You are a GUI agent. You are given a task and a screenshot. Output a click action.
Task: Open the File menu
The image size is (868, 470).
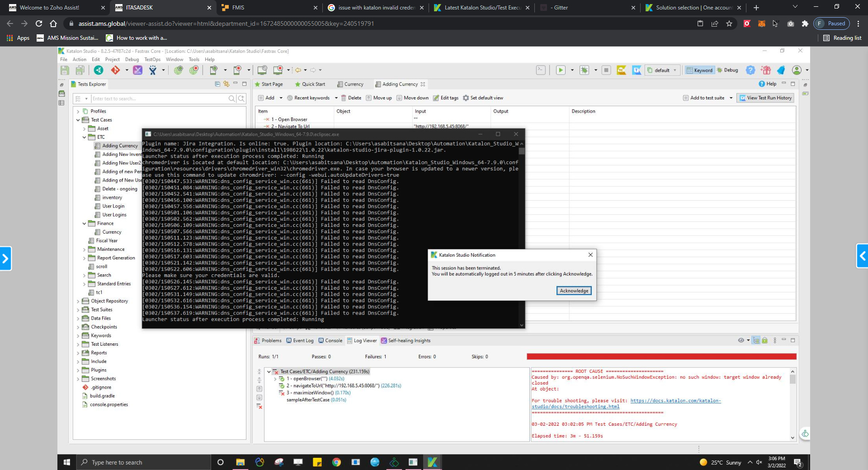point(64,59)
